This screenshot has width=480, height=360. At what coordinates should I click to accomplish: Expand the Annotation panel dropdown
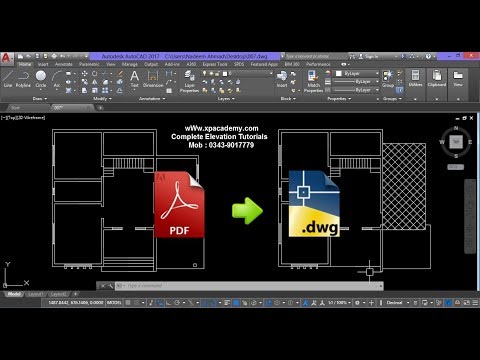pos(152,99)
